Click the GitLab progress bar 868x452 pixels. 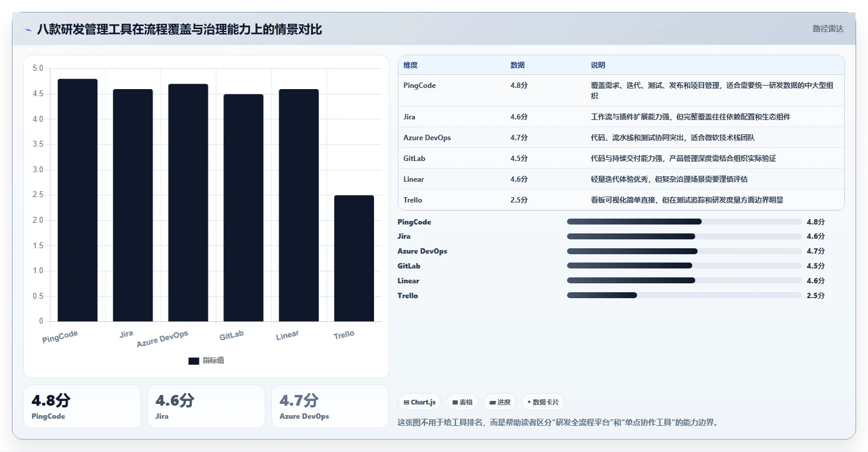pyautogui.click(x=685, y=265)
